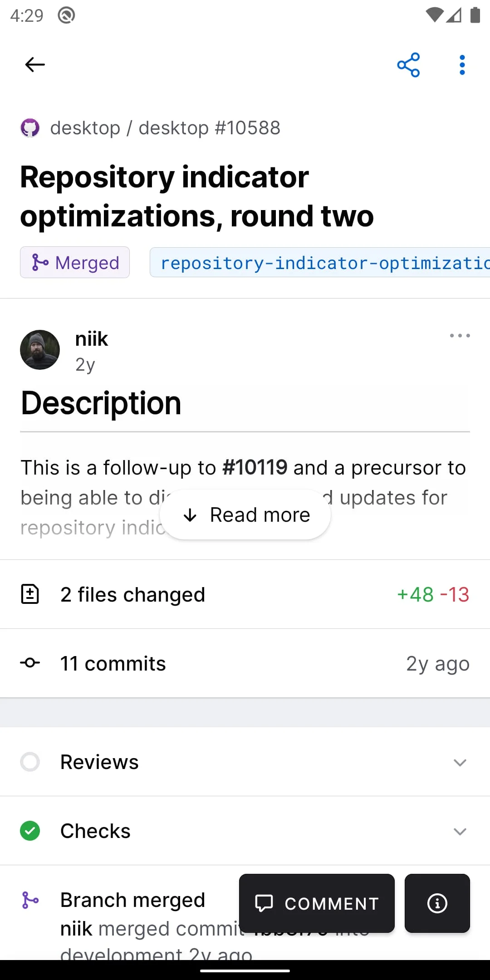Open the desktop / desktop #10588 repository link

tap(166, 127)
